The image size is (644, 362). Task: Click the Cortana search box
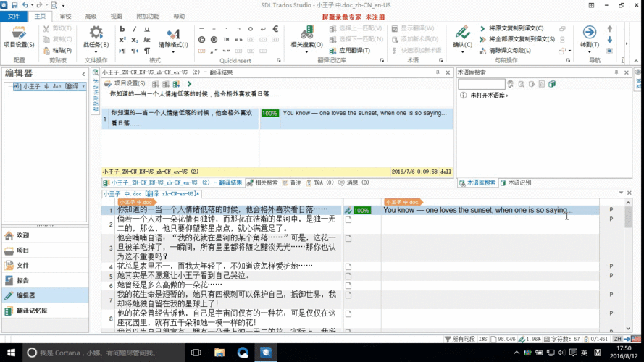103,353
